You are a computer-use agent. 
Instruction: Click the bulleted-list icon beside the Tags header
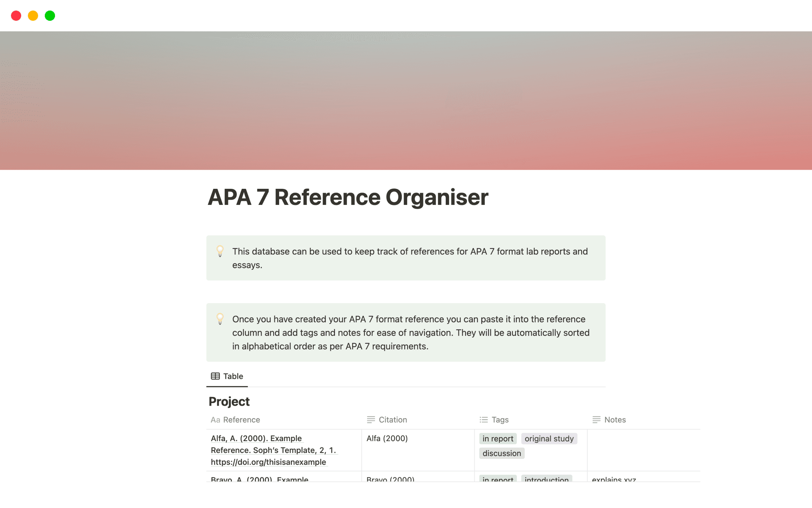(x=483, y=420)
